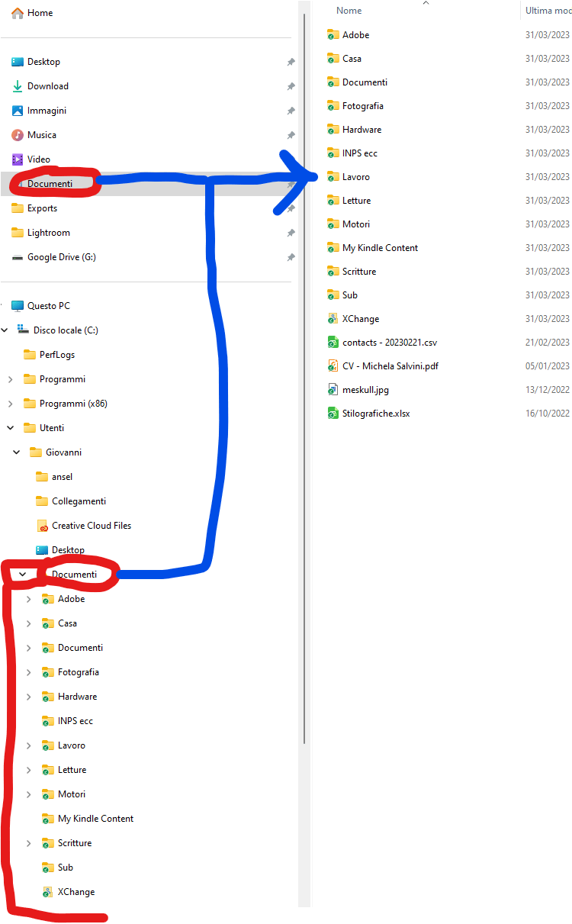The image size is (572, 924).
Task: Collapse the Giovanni folder chevron
Action: tap(17, 452)
